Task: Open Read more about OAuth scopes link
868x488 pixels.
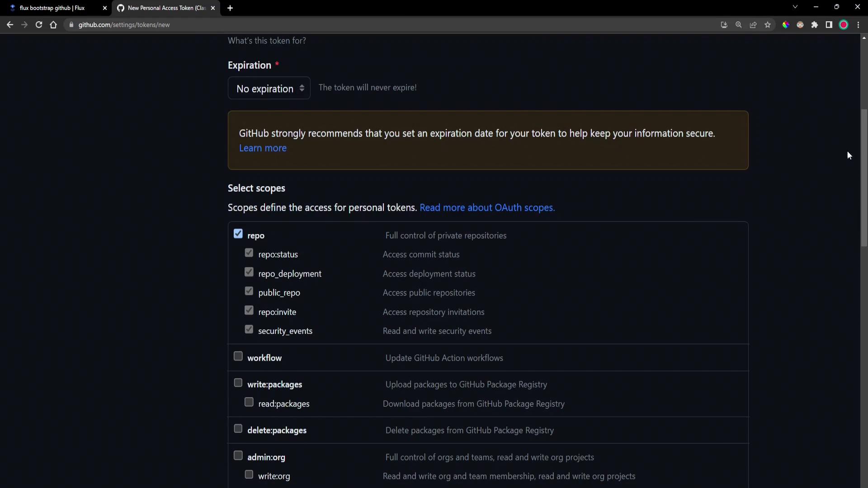Action: point(487,208)
